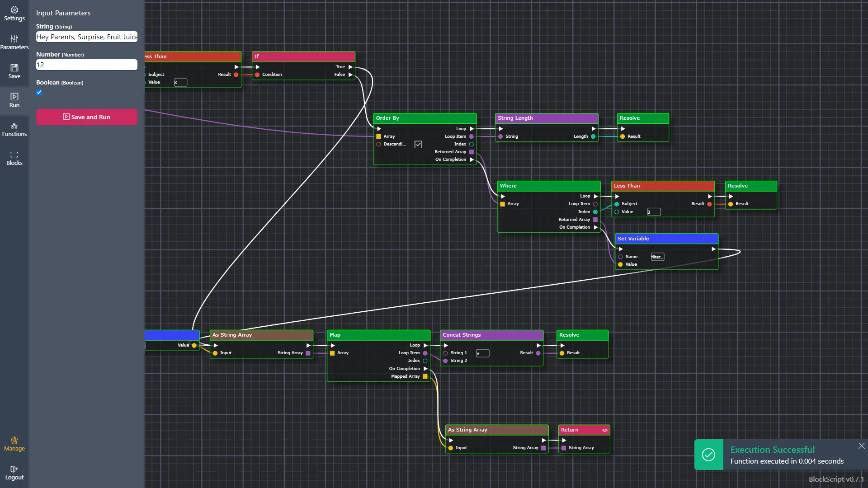Toggle the Descending checkbox in Order By
Viewport: 868px width, 488px height.
pyautogui.click(x=419, y=145)
